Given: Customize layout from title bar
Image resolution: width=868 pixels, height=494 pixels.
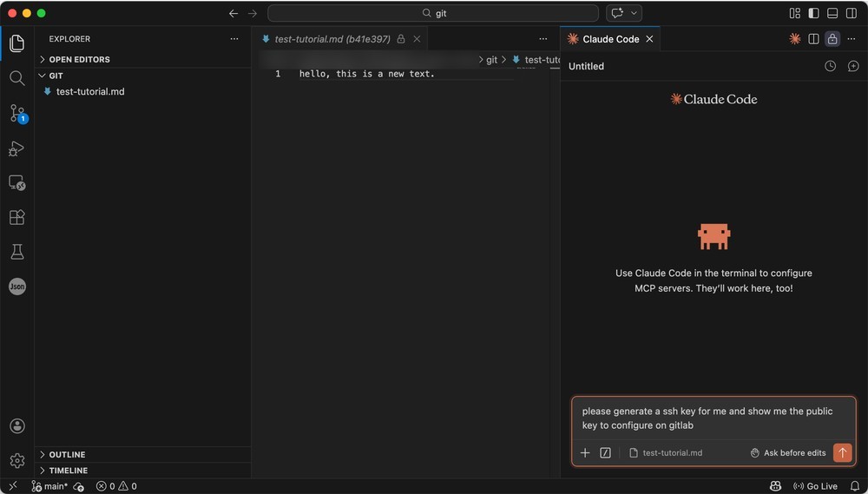Looking at the screenshot, I should click(795, 13).
